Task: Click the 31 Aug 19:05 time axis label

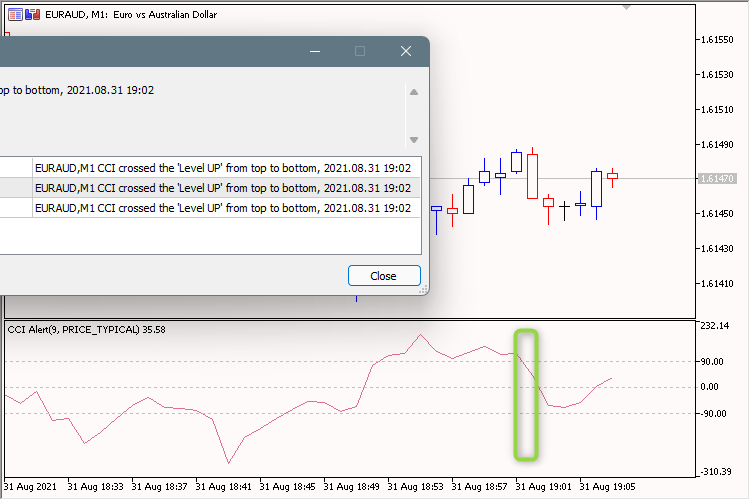Action: pos(607,487)
